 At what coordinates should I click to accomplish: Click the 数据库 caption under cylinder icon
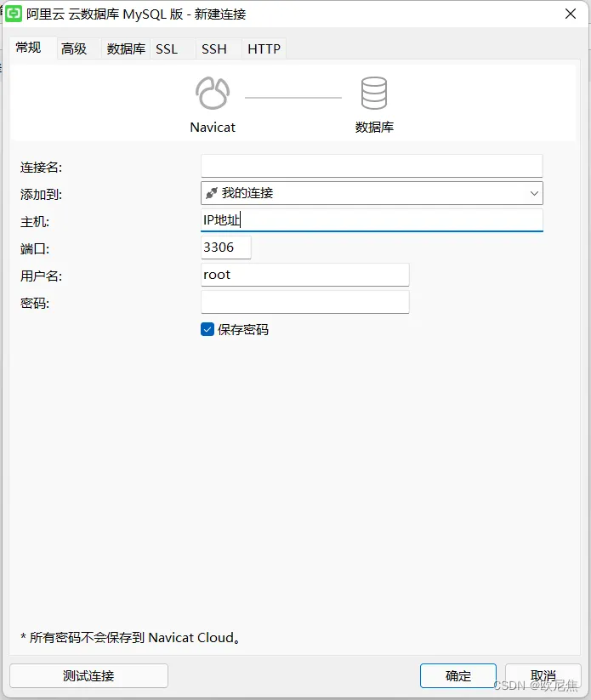374,128
